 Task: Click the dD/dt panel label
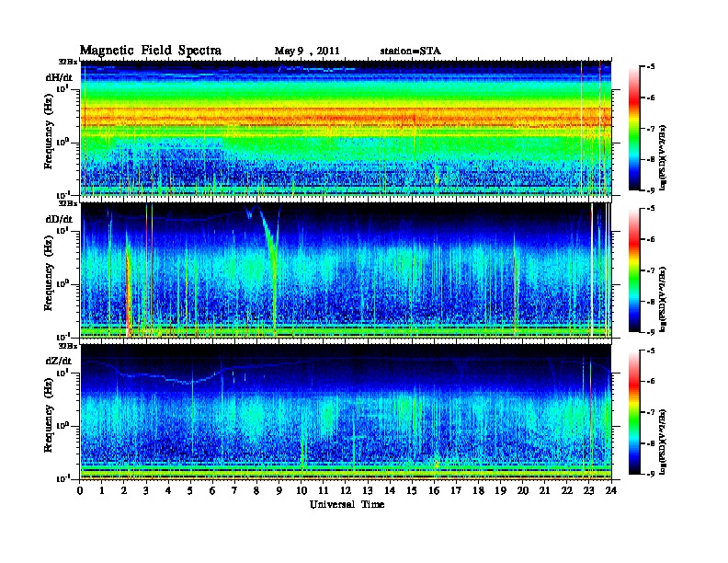[x=59, y=219]
